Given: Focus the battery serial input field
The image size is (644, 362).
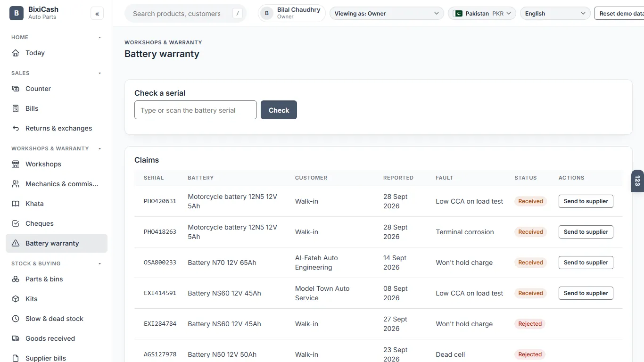Looking at the screenshot, I should coord(196,110).
